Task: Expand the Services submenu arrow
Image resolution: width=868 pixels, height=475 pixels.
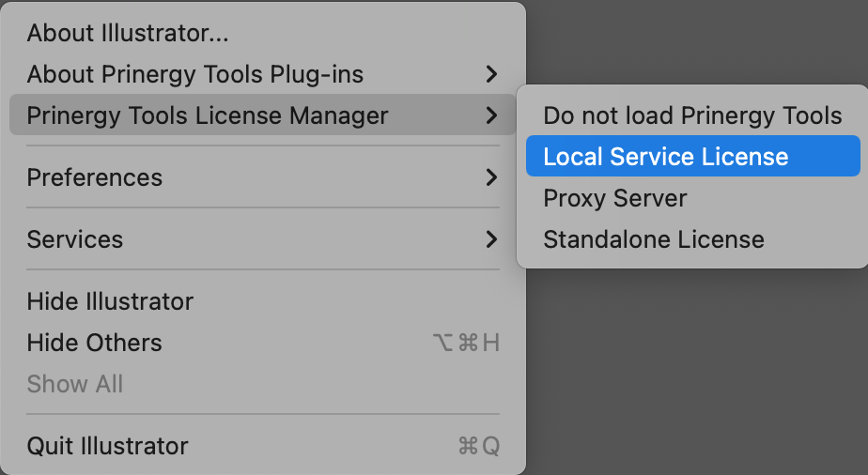Action: coord(491,239)
